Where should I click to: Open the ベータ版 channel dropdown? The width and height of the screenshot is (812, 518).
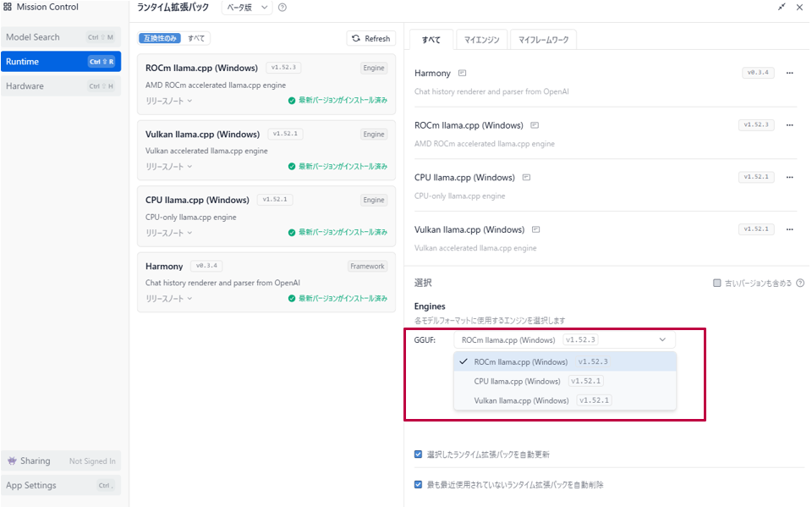pos(246,8)
